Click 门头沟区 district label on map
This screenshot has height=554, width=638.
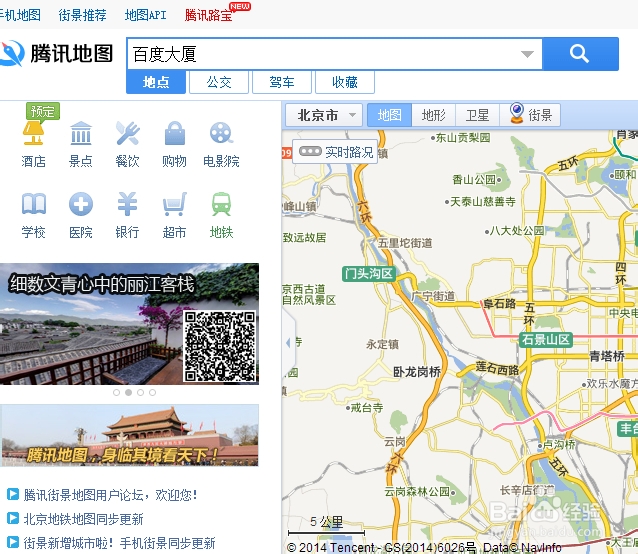(x=369, y=273)
